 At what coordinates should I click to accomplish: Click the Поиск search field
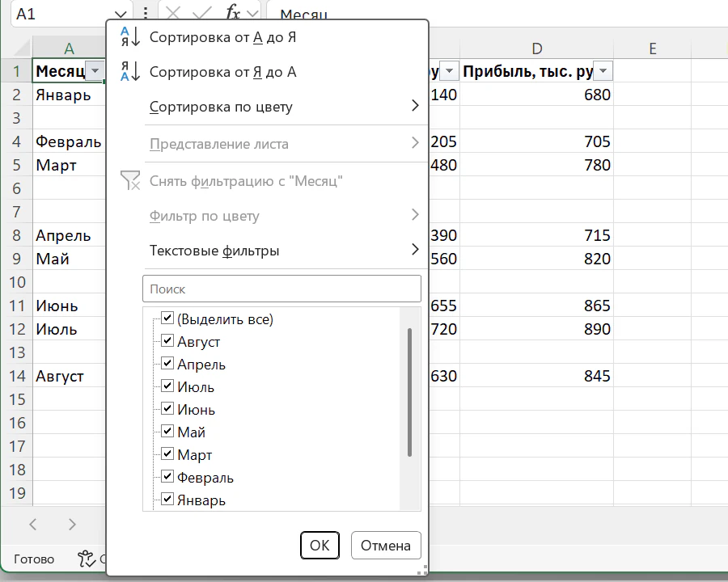tap(281, 289)
